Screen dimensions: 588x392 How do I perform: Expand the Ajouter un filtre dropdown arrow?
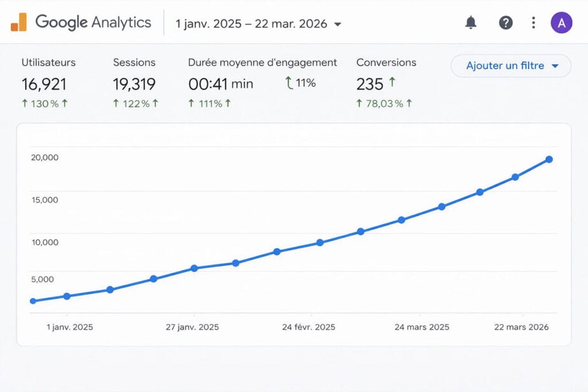pyautogui.click(x=555, y=66)
